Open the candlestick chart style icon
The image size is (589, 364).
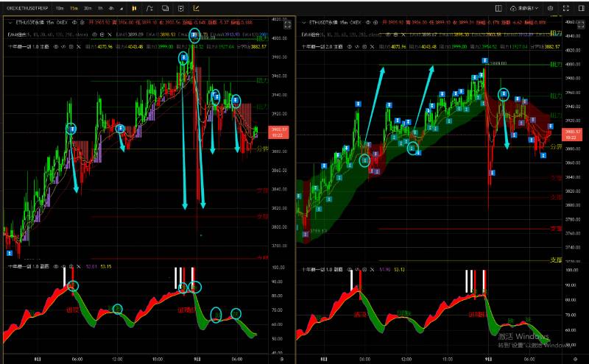(134, 8)
